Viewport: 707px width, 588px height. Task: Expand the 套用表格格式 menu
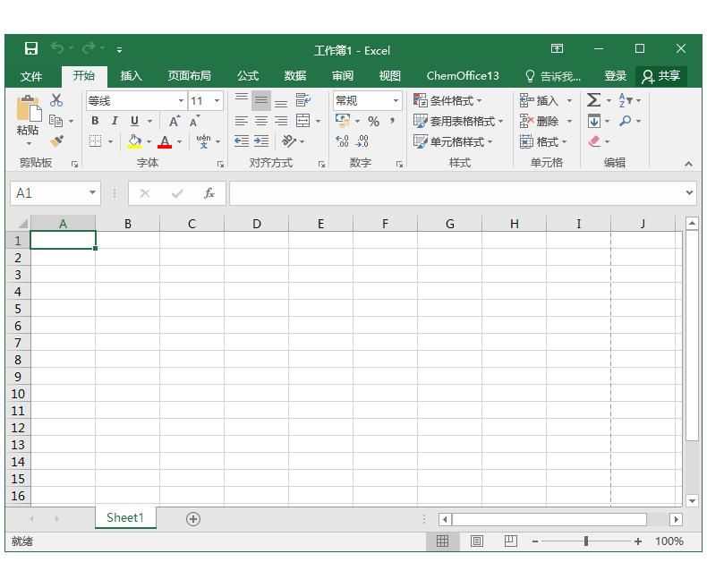[458, 121]
